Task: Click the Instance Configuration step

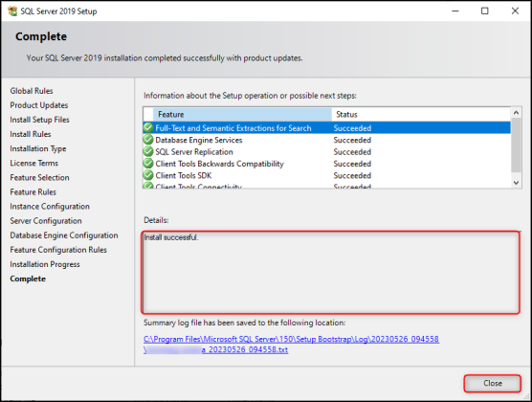Action: 50,207
